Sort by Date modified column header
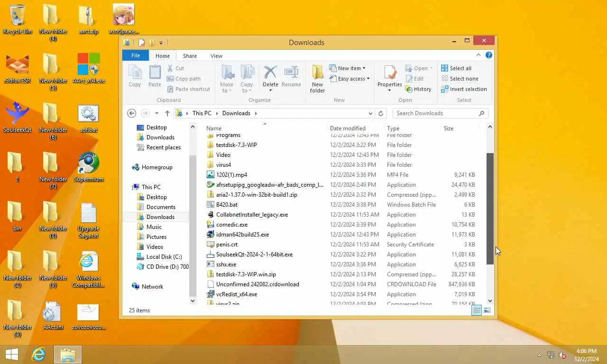This screenshot has width=607, height=364. tap(356, 128)
